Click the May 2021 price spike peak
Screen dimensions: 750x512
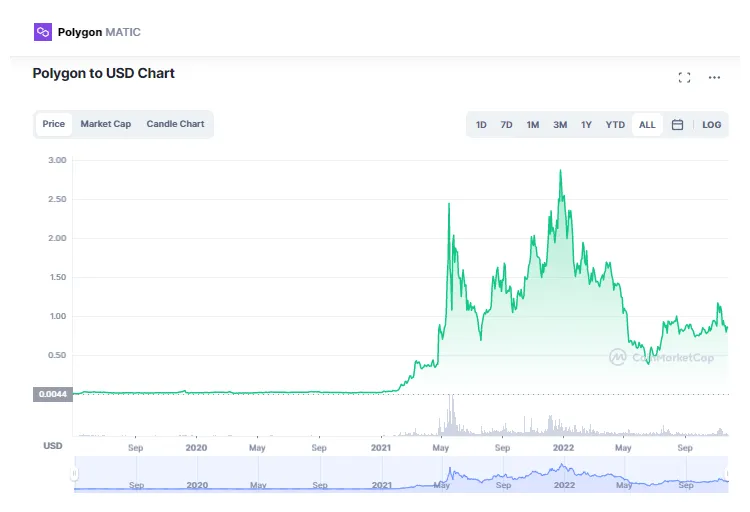coord(449,204)
